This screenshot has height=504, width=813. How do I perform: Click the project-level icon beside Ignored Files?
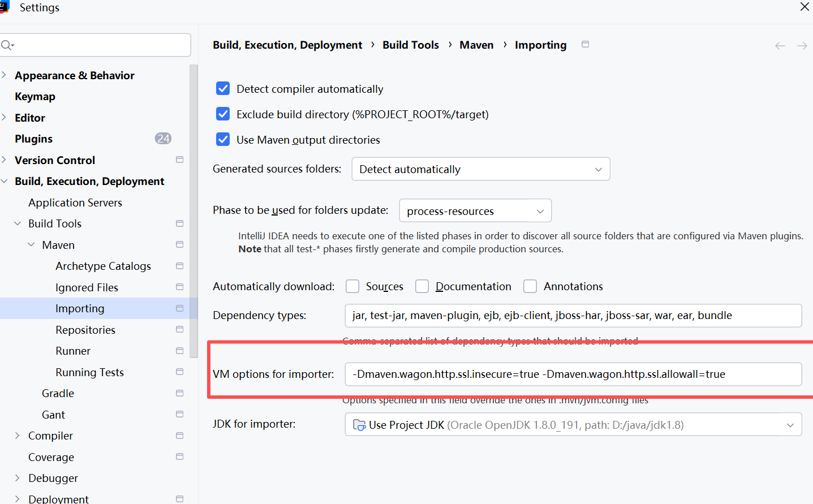(180, 287)
